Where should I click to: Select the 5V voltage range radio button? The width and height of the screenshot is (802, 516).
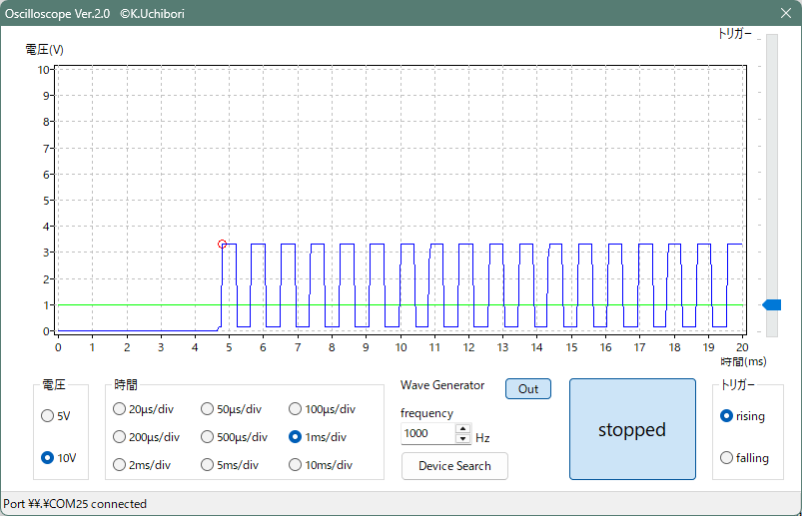point(47,415)
